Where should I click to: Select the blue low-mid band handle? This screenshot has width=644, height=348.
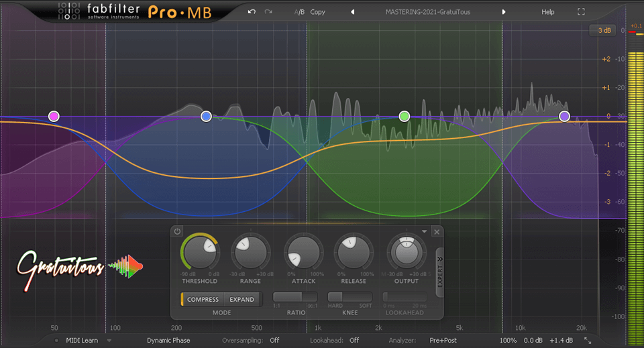tap(206, 117)
